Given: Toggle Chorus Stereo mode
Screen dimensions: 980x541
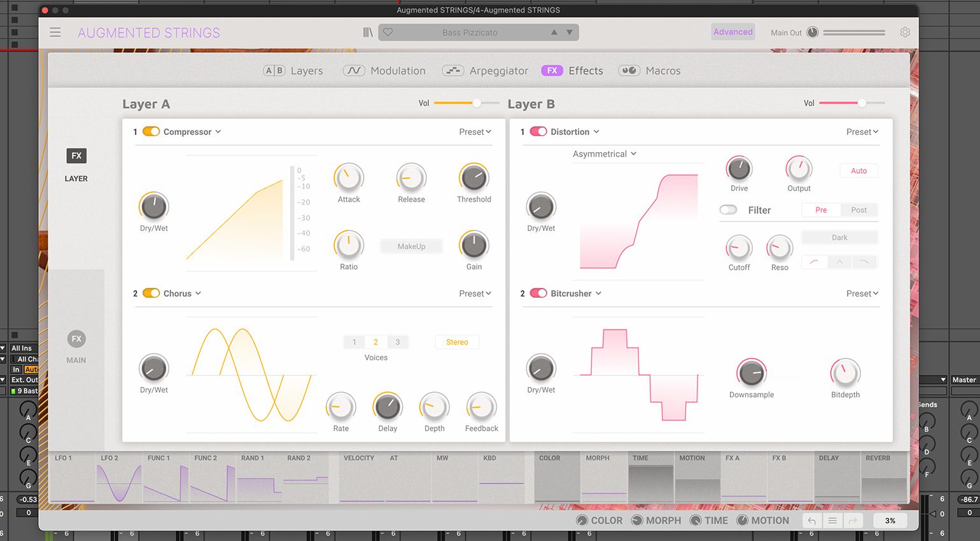Looking at the screenshot, I should pos(457,342).
